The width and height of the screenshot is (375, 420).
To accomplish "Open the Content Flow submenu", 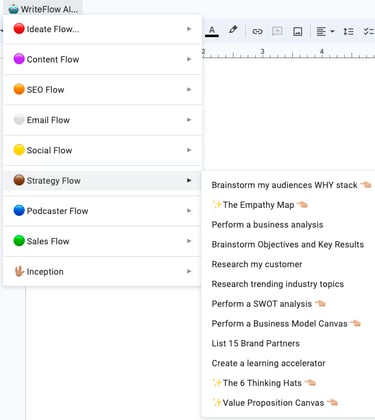I will (102, 59).
